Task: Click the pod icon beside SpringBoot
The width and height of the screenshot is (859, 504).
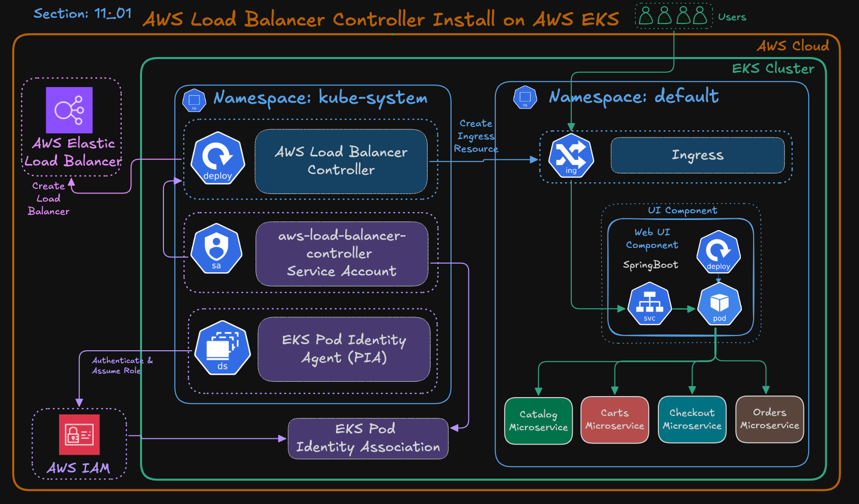Action: tap(719, 304)
